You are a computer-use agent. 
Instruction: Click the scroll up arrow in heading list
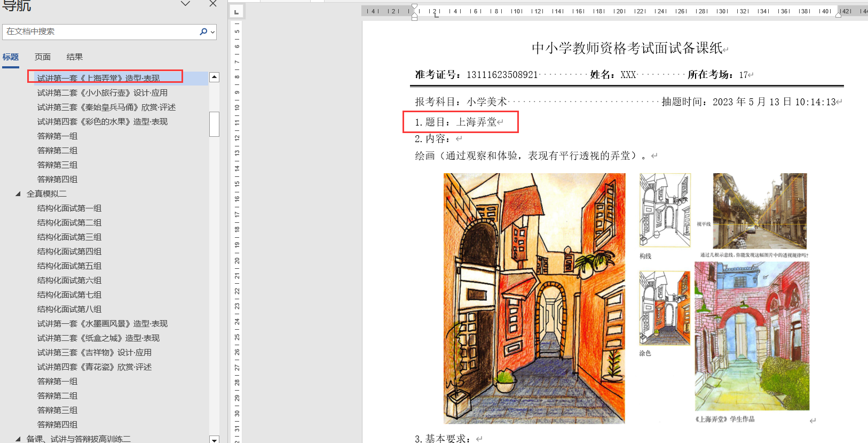click(214, 77)
